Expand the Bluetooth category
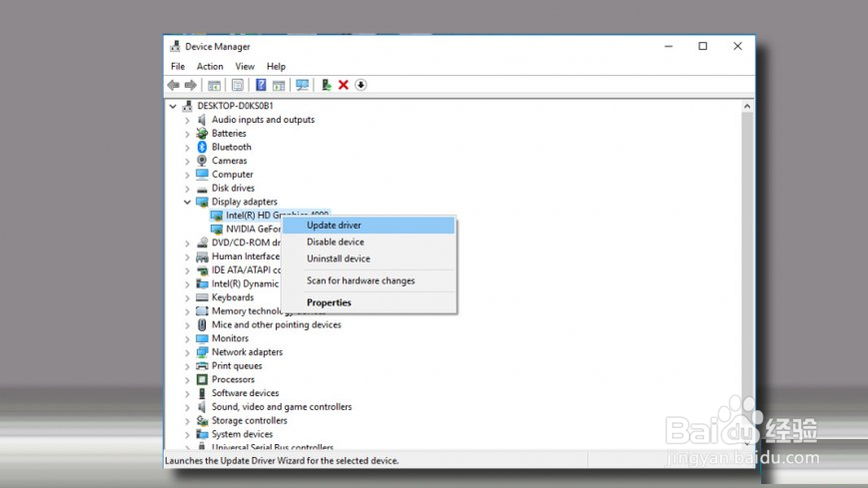Screen dimensions: 868x488 click(x=187, y=147)
